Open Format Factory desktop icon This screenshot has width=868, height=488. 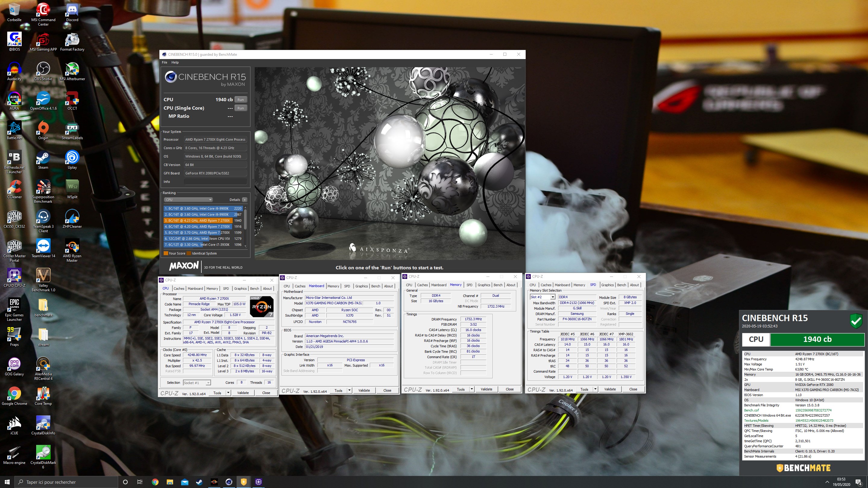coord(72,42)
